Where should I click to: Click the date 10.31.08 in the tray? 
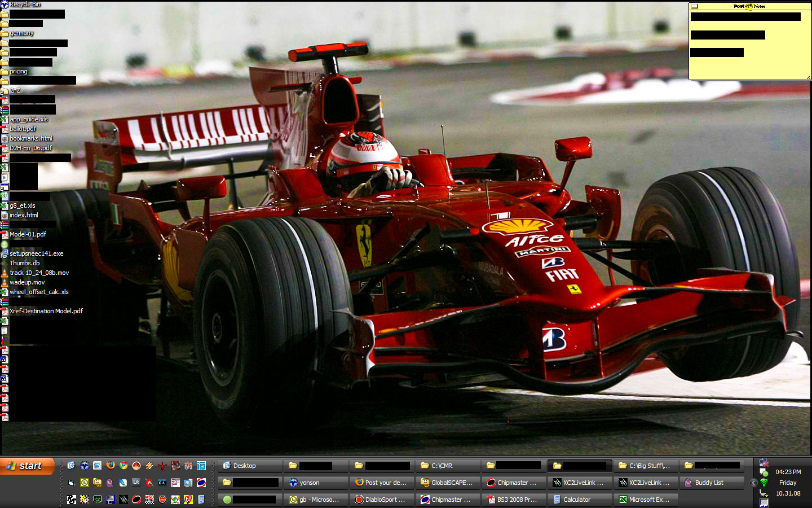tap(788, 493)
